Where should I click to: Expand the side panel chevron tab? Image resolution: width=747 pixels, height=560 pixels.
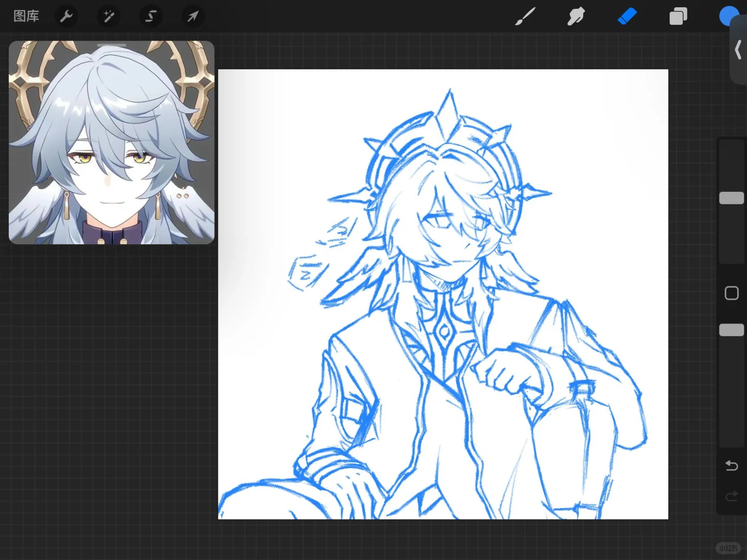(x=738, y=50)
